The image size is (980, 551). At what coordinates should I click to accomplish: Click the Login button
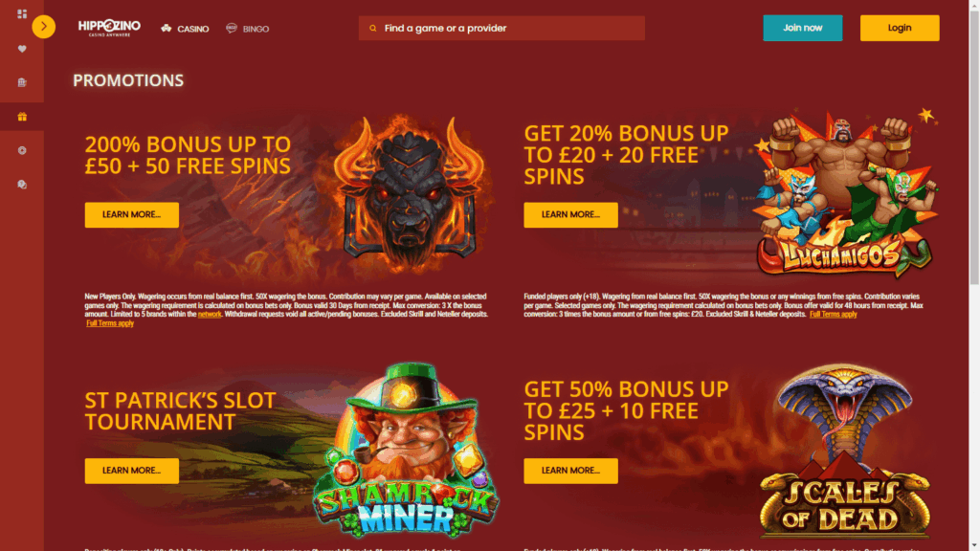(x=900, y=28)
